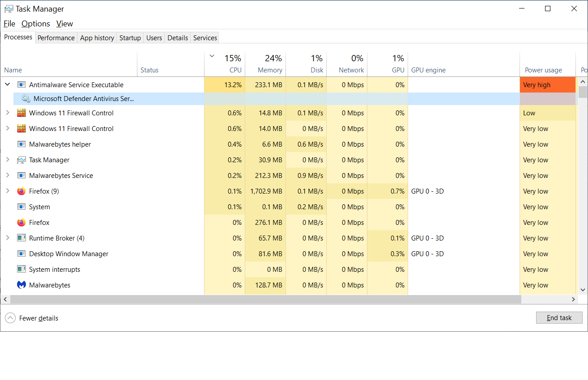Open the View menu
This screenshot has height=380, width=588.
pyautogui.click(x=64, y=23)
